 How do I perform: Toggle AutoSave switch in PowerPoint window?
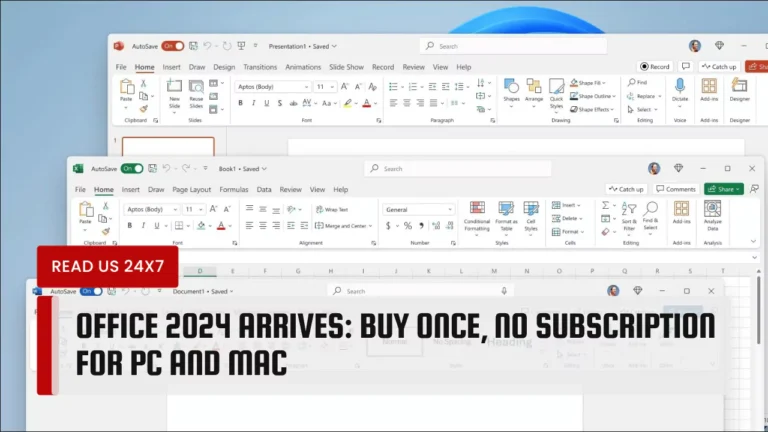pos(172,46)
